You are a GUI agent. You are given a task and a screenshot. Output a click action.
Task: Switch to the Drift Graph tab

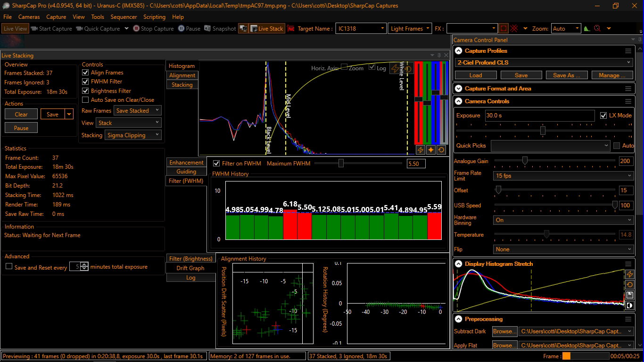(190, 268)
